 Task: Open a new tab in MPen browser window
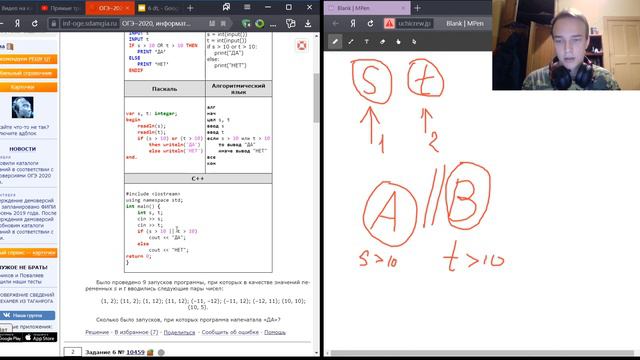pos(417,8)
